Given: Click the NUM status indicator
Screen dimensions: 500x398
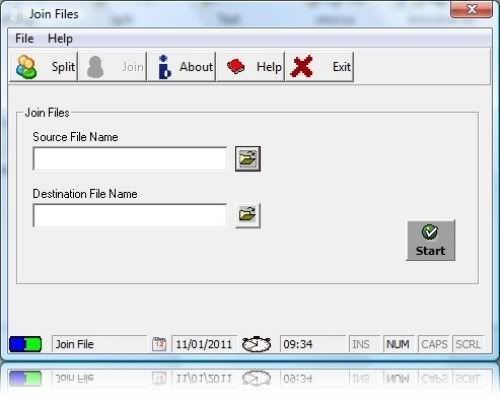Looking at the screenshot, I should tap(399, 344).
